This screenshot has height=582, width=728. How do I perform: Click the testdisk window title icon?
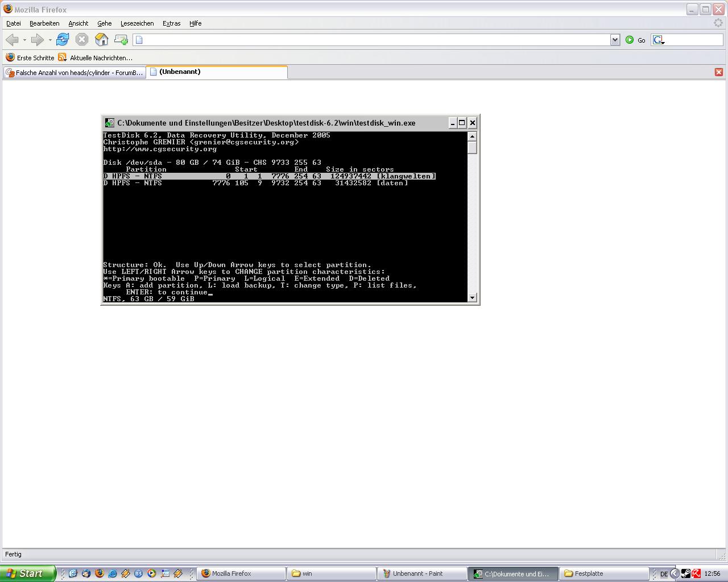[110, 123]
